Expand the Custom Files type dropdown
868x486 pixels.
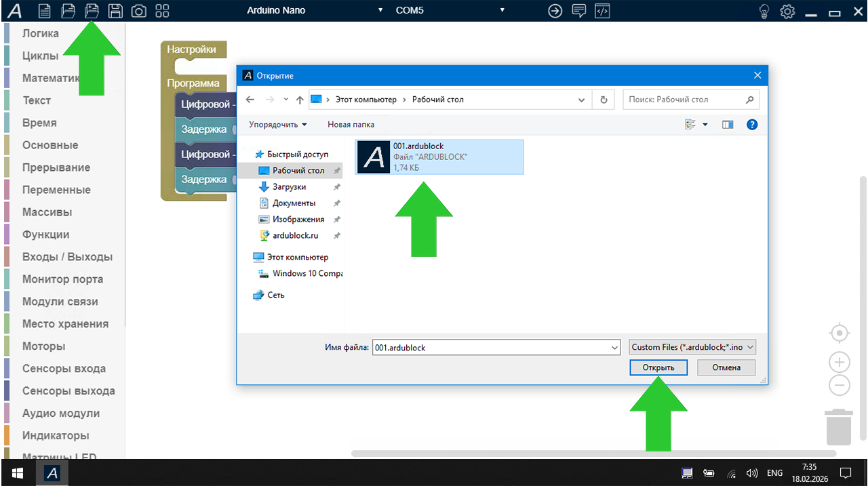(x=692, y=347)
